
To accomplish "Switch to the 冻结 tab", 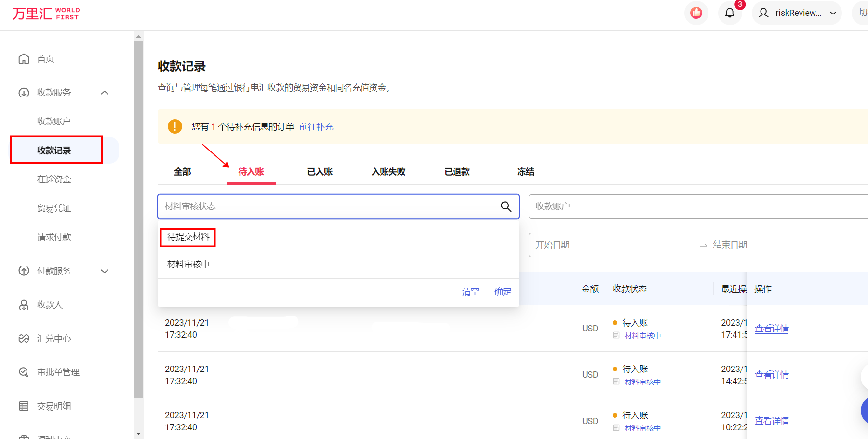I will point(526,171).
